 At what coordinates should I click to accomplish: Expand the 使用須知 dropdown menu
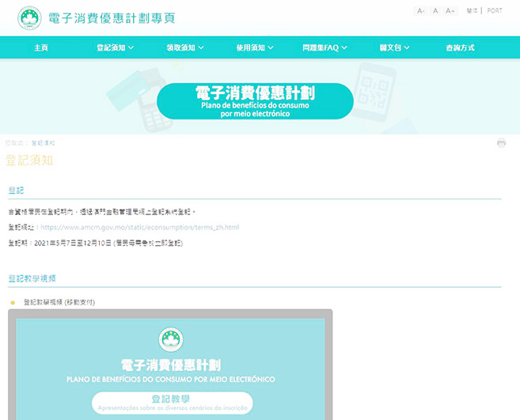253,47
